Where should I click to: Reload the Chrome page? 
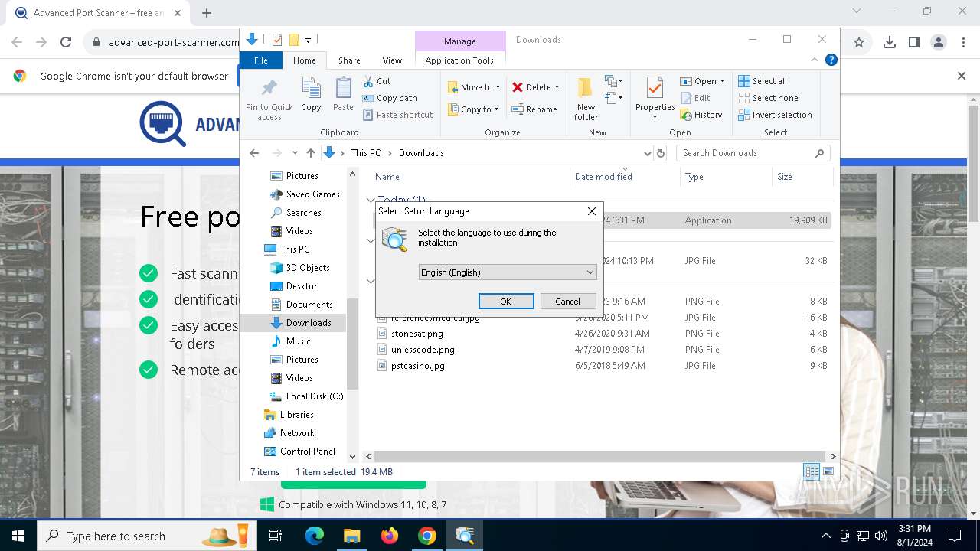pyautogui.click(x=66, y=43)
